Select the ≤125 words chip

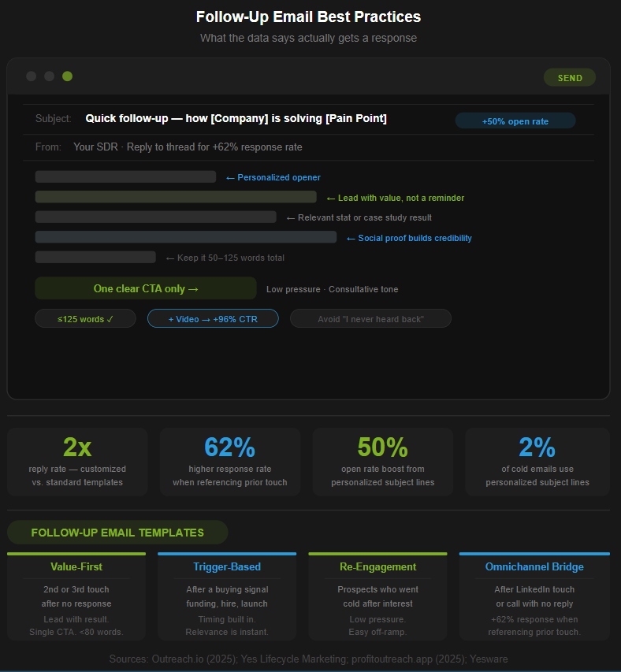tap(85, 319)
